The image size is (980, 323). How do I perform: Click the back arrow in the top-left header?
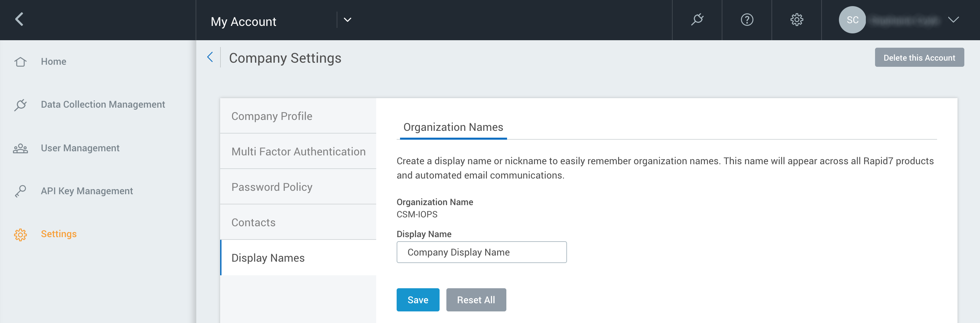pos(19,19)
